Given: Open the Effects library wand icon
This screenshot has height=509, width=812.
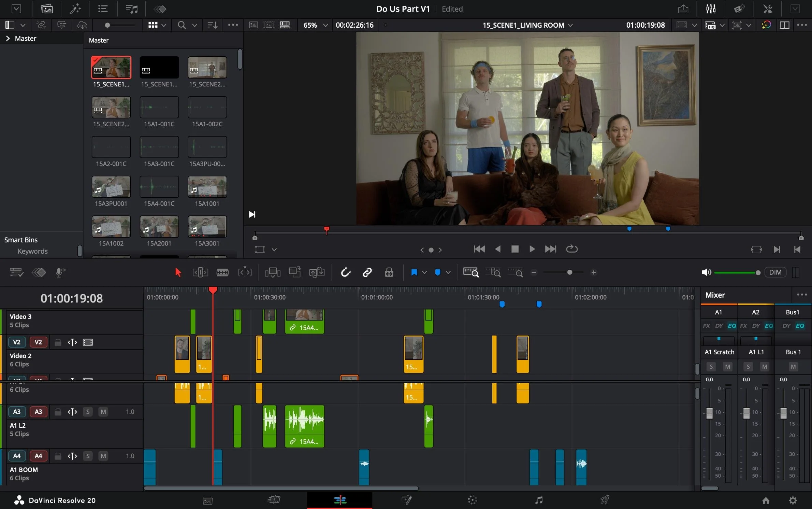Looking at the screenshot, I should 75,9.
